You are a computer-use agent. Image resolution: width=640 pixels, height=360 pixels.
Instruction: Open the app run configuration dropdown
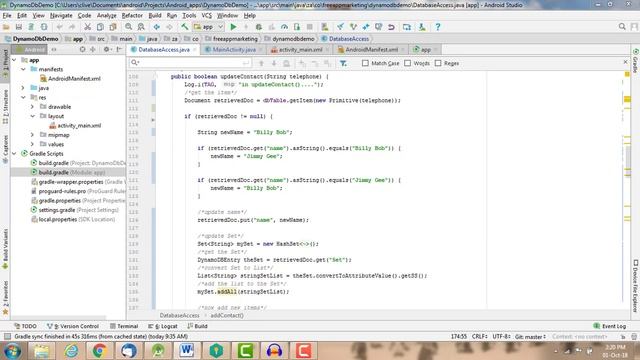click(x=209, y=27)
